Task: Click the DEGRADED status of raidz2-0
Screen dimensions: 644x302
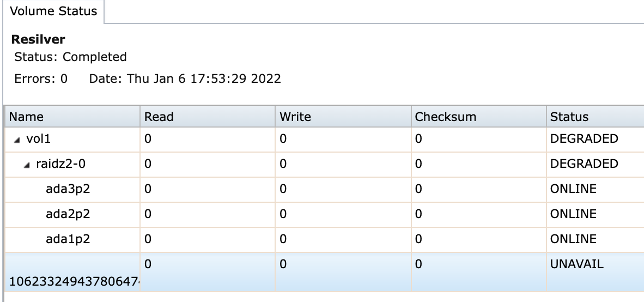Action: pos(584,164)
